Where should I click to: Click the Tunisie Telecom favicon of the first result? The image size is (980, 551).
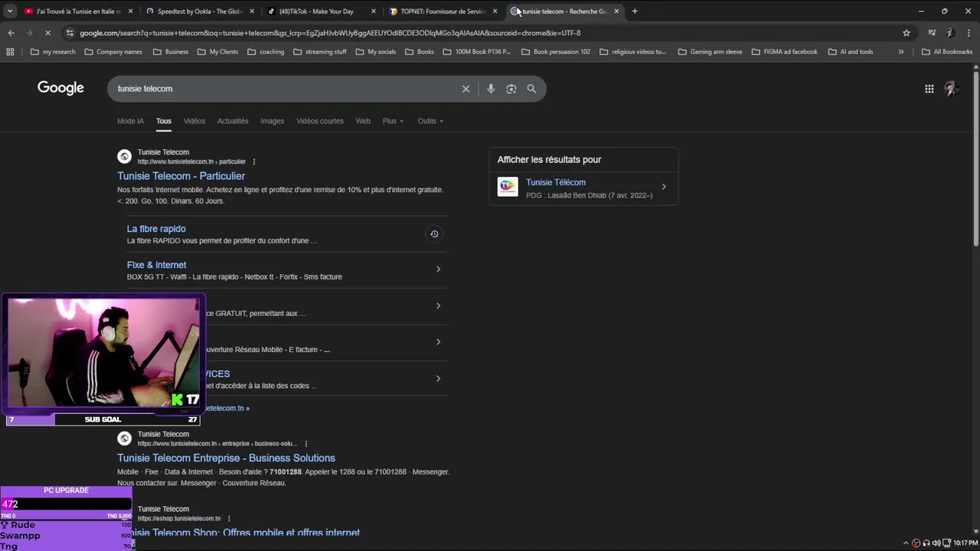124,157
